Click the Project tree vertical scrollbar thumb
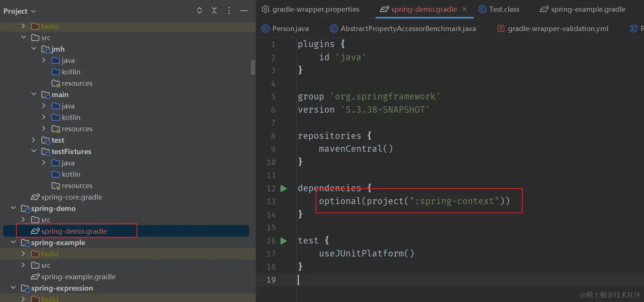 [253, 68]
